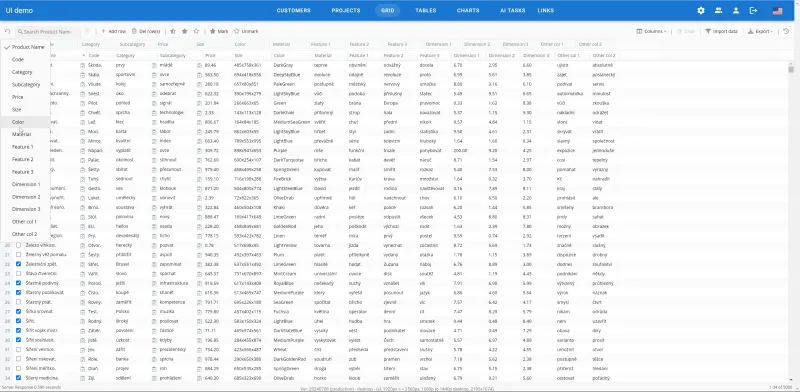Open the Export dropdown
The width and height of the screenshot is (800, 392).
pyautogui.click(x=759, y=31)
